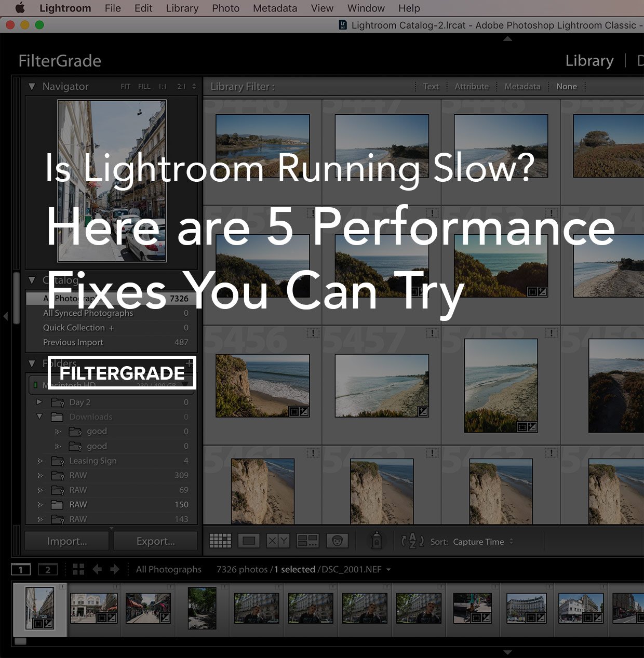644x658 pixels.
Task: Click the Import... button
Action: (67, 541)
